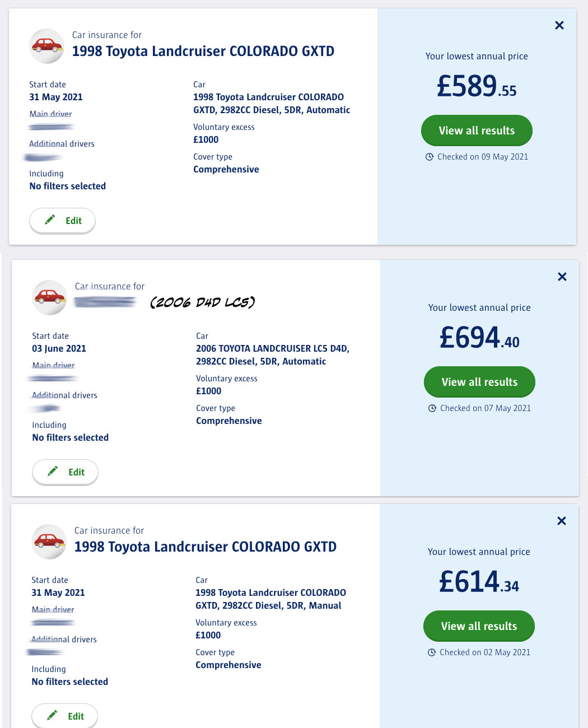
Task: Click the 2006 TOYOTA LANDCRUISER LC5 D4D car details
Action: (273, 355)
